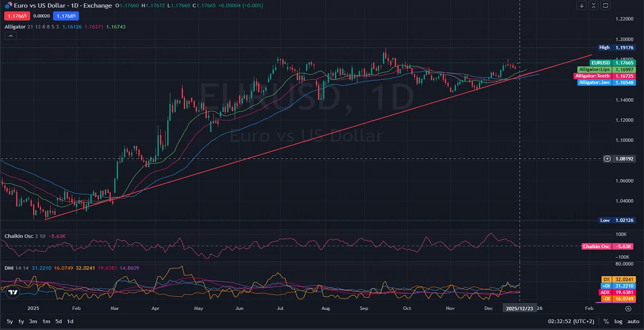Open the Alligator indicator legend
The image size is (644, 330).
(15, 26)
